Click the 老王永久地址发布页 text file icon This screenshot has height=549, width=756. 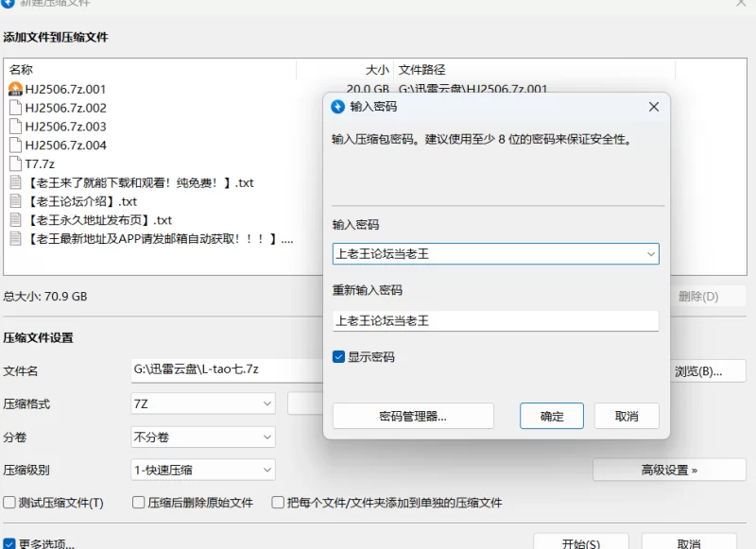[15, 220]
